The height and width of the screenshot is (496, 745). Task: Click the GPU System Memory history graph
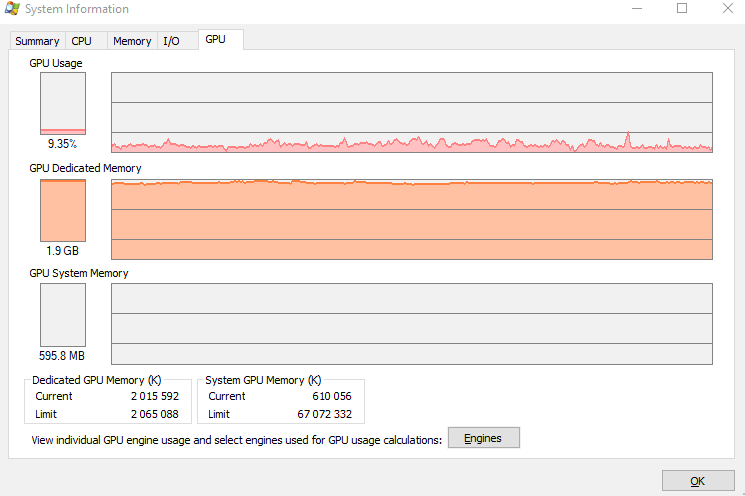coord(411,324)
